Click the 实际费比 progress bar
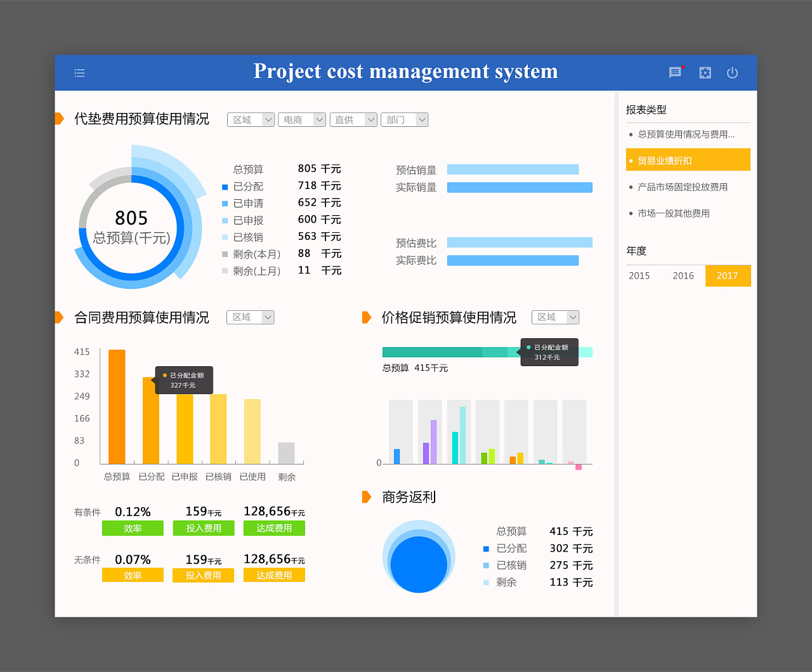The width and height of the screenshot is (812, 672). tap(513, 260)
